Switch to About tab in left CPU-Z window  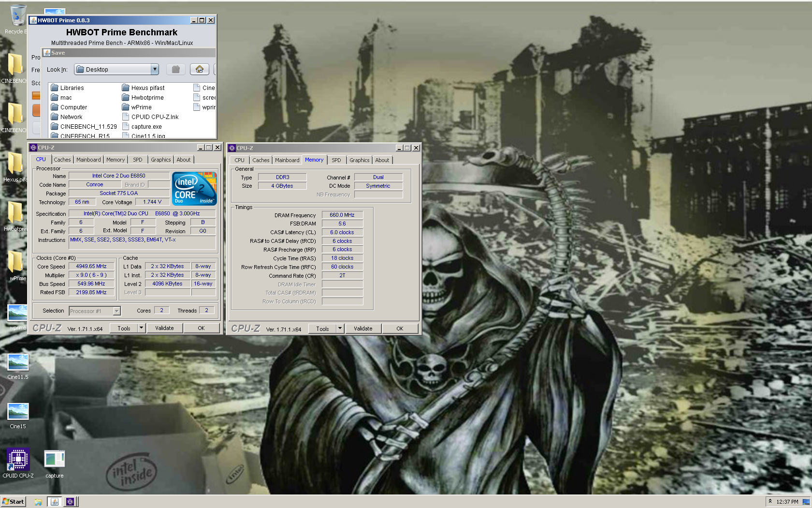pyautogui.click(x=183, y=160)
